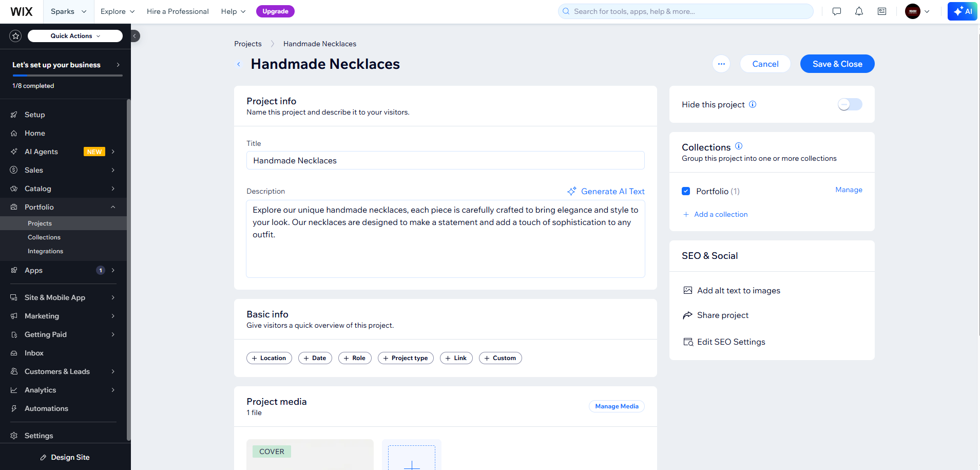Open the Quick Actions dropdown
The height and width of the screenshot is (470, 980).
coord(75,36)
